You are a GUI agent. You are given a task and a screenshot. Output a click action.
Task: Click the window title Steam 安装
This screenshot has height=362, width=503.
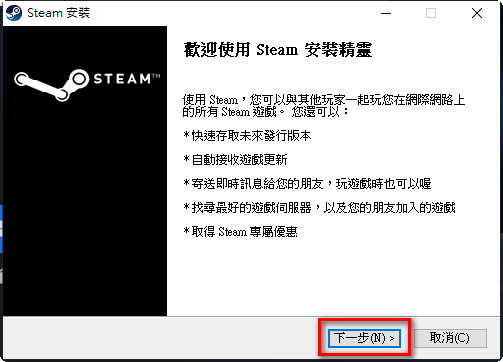click(58, 13)
